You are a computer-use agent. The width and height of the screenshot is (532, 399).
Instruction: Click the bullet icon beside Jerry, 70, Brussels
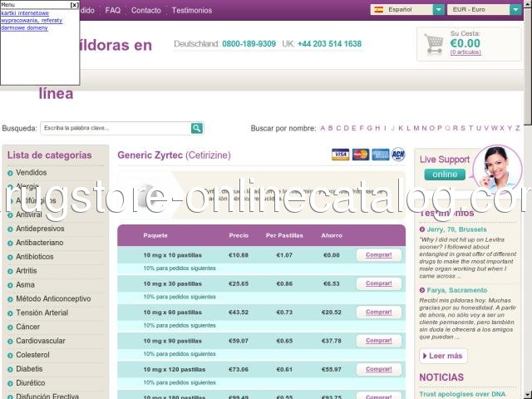(422, 229)
